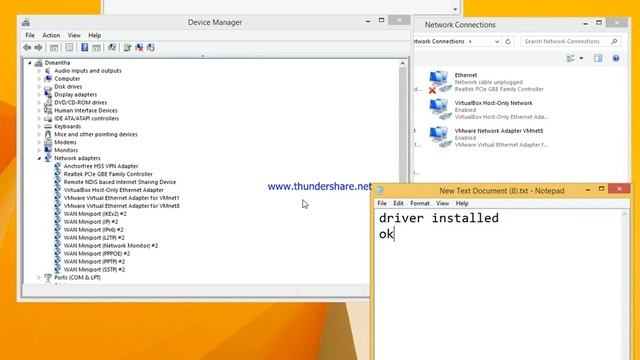Collapse the Network adapters node
Viewport: 640px width, 360px height.
tap(39, 158)
